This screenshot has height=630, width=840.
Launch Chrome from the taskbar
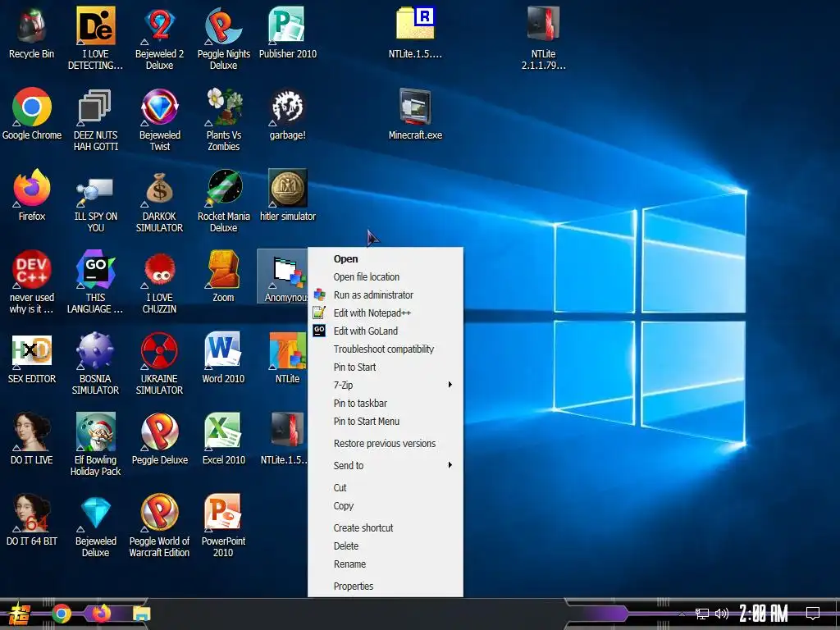pyautogui.click(x=61, y=614)
